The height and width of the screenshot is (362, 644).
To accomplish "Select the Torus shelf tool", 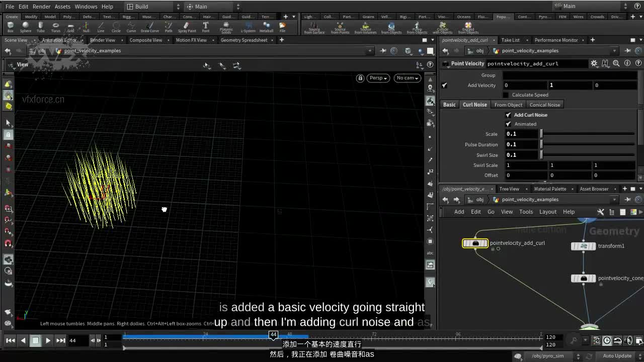I will [55, 27].
